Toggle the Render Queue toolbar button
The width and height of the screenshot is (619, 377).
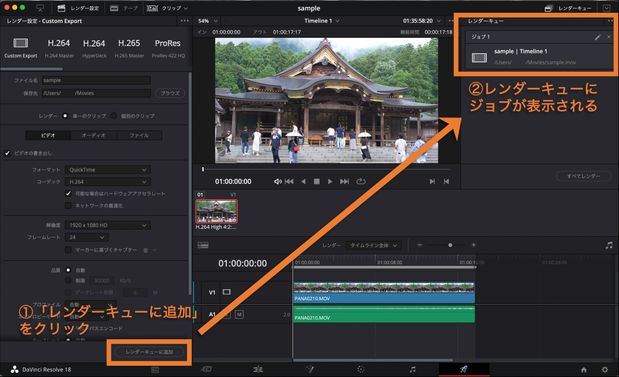click(567, 8)
